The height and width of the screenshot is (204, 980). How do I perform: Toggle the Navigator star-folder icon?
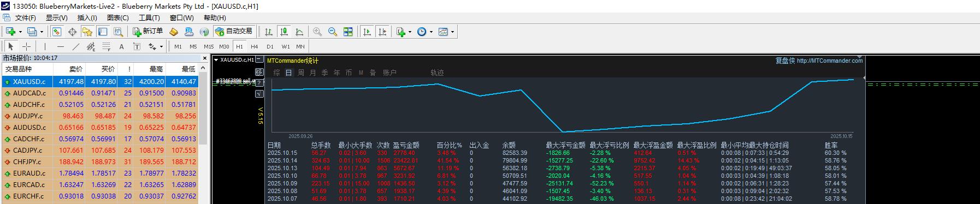click(87, 32)
